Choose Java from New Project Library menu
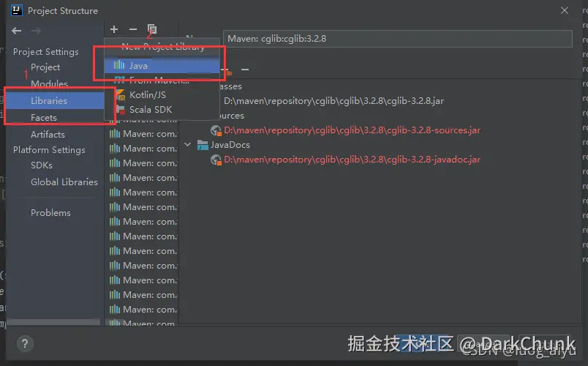The image size is (588, 366). coord(162,66)
